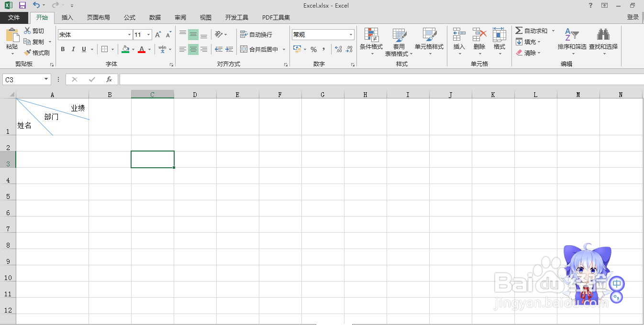Viewport: 644px width, 325px height.
Task: Click the percent style % icon
Action: [x=314, y=49]
